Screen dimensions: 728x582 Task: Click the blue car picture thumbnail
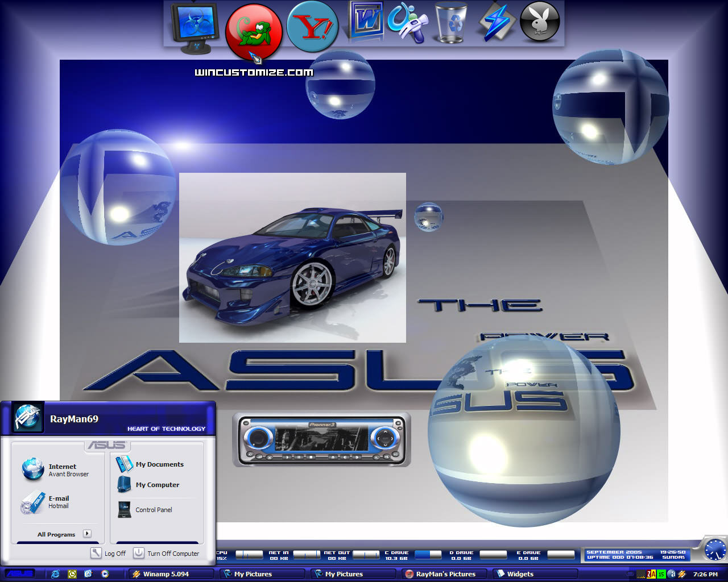coord(292,257)
